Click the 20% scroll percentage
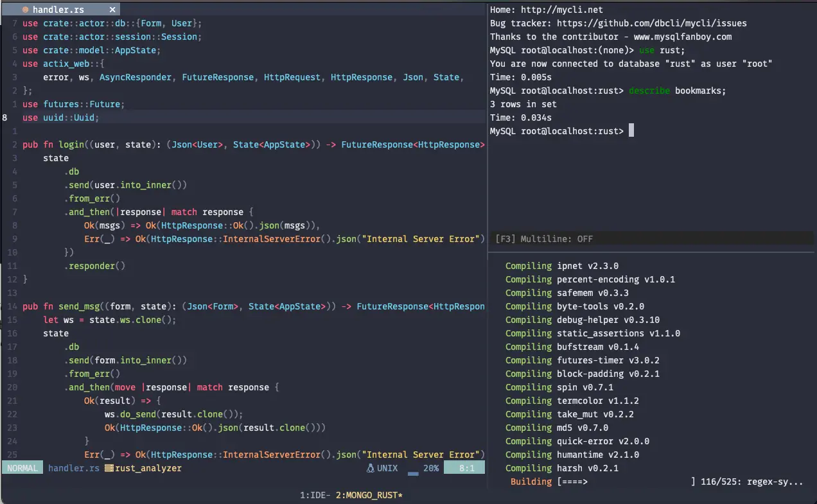Image resolution: width=817 pixels, height=504 pixels. coord(431,468)
